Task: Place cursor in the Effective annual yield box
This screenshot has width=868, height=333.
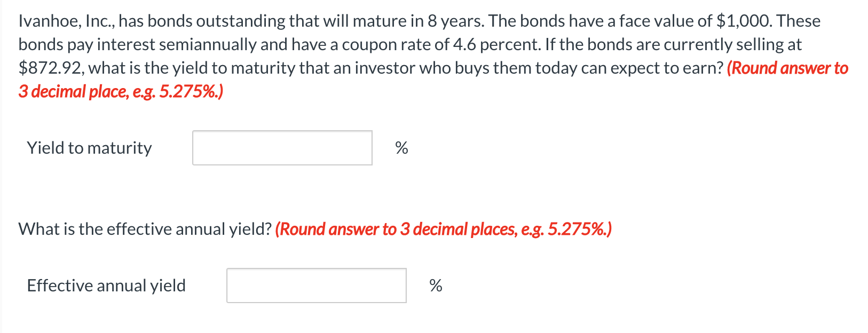Action: point(316,286)
